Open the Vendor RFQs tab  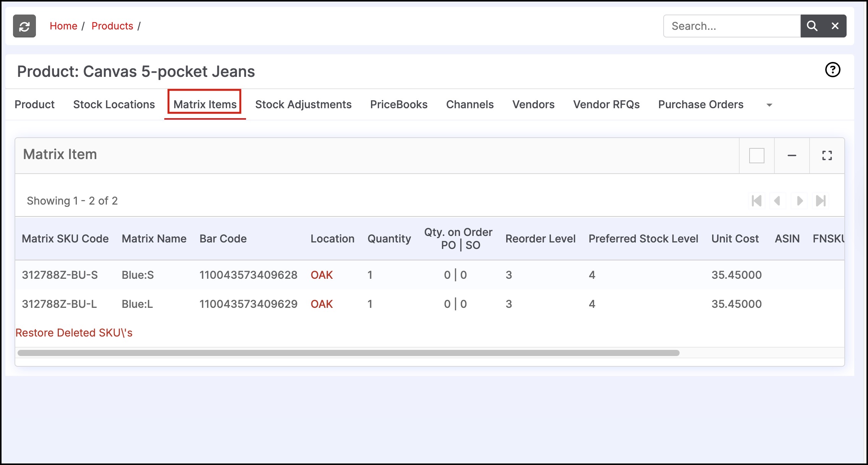606,104
